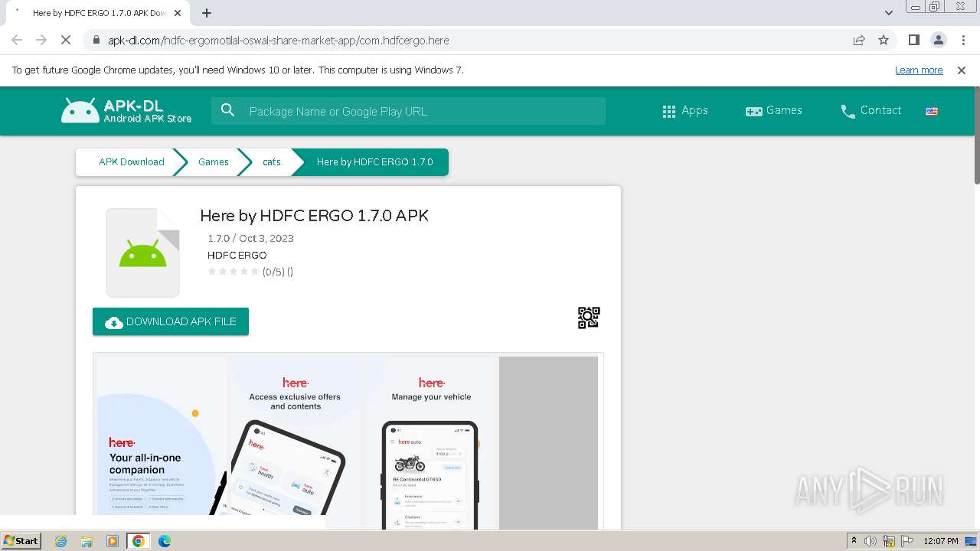Bookmark this page with star icon
This screenshot has height=551, width=980.
[x=884, y=40]
